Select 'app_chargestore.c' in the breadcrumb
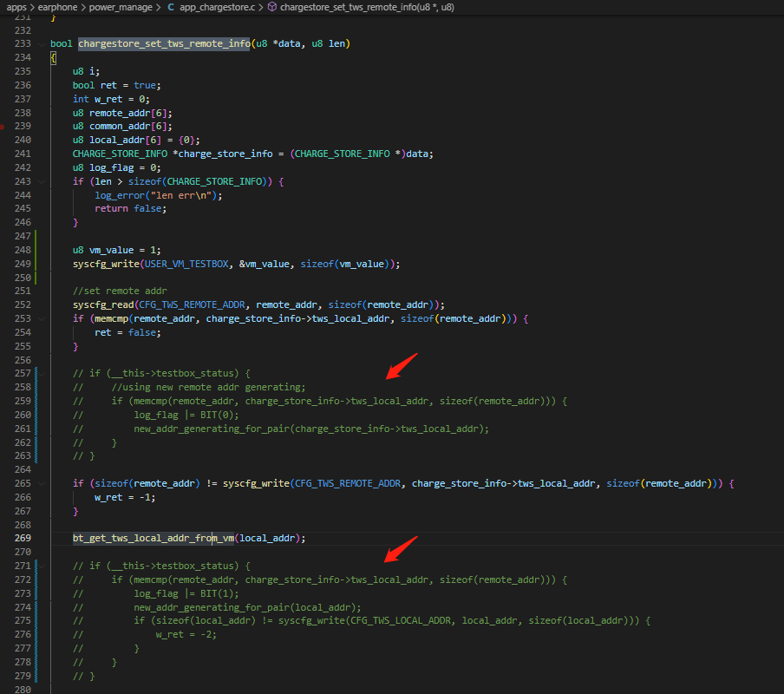 217,7
